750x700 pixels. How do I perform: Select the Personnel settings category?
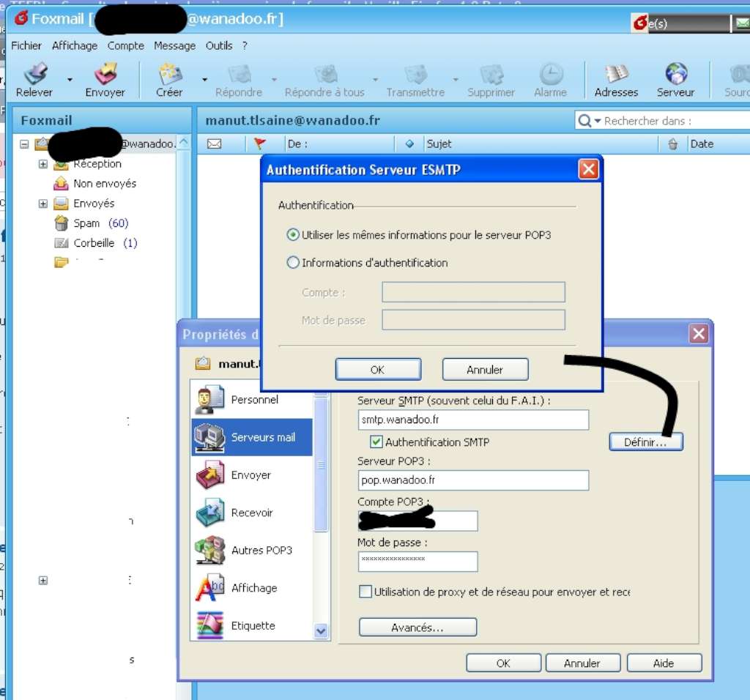coord(252,400)
